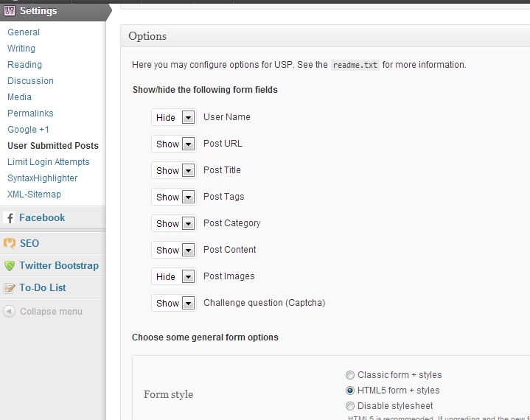Open the Post Category show/hide dropdown
This screenshot has height=420, width=530.
[x=174, y=224]
